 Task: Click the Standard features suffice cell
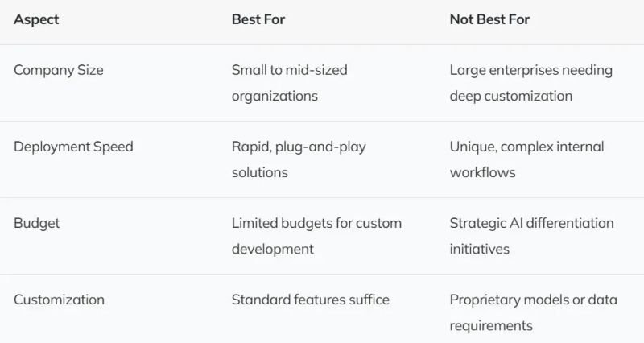click(x=310, y=300)
